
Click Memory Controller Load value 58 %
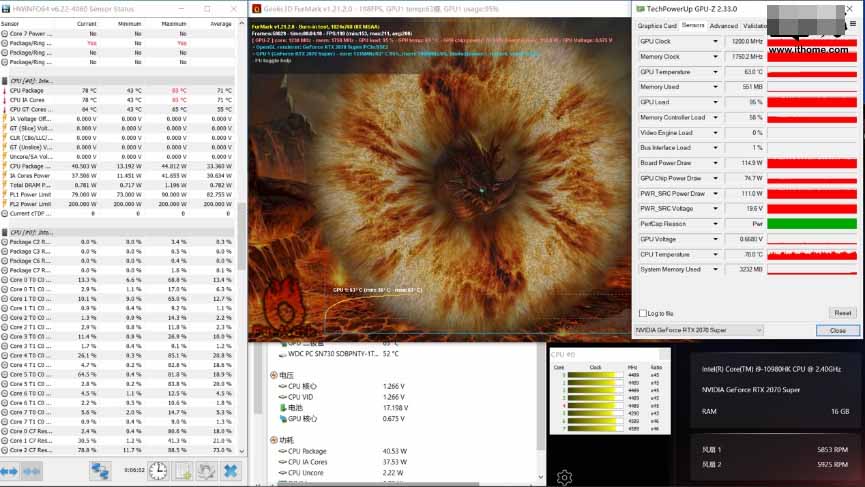click(756, 117)
